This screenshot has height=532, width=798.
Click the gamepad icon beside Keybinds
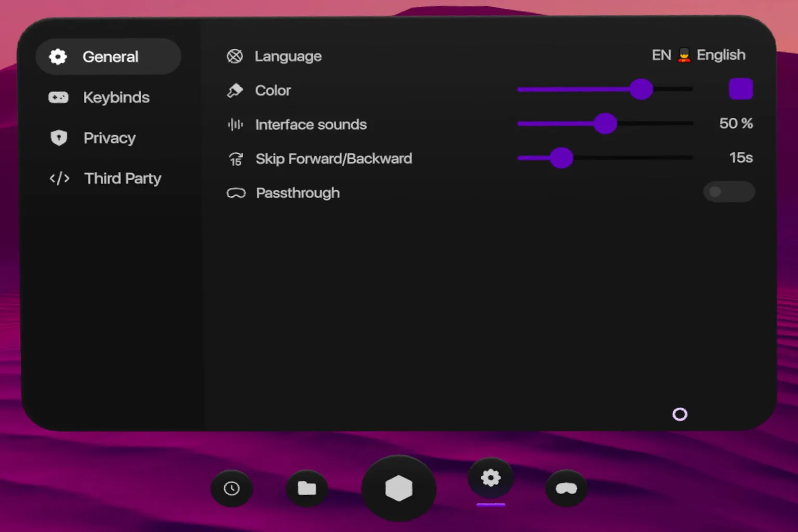coord(58,97)
